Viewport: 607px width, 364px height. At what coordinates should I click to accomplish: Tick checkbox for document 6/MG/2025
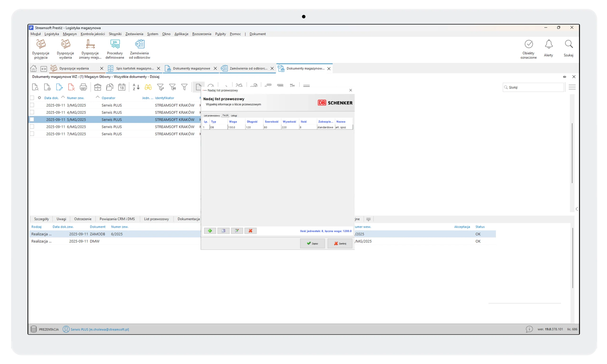coord(32,127)
